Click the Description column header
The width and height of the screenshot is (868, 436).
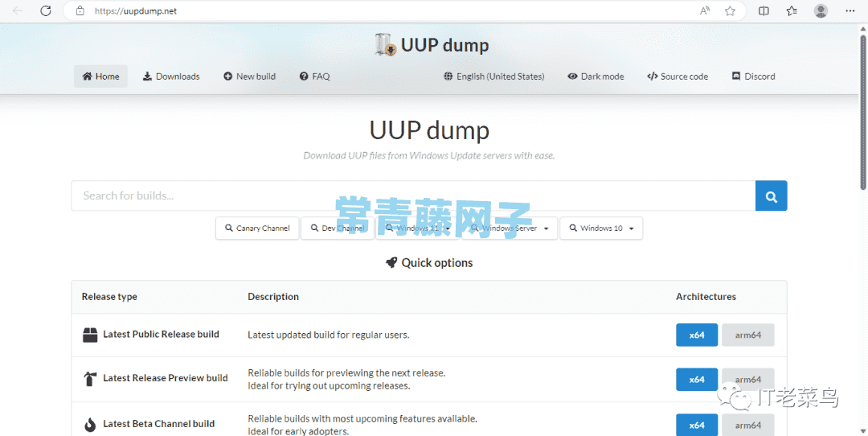tap(273, 296)
